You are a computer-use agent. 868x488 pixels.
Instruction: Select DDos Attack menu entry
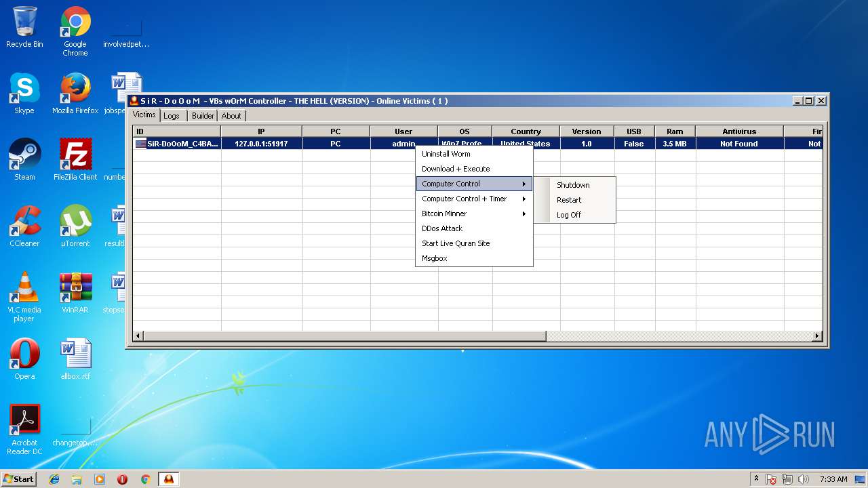coord(474,228)
